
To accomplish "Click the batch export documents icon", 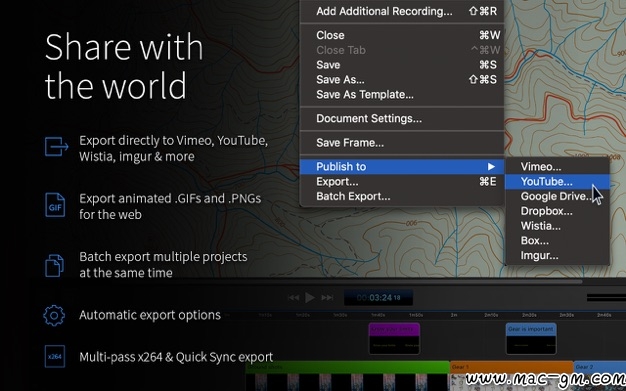I will click(54, 265).
